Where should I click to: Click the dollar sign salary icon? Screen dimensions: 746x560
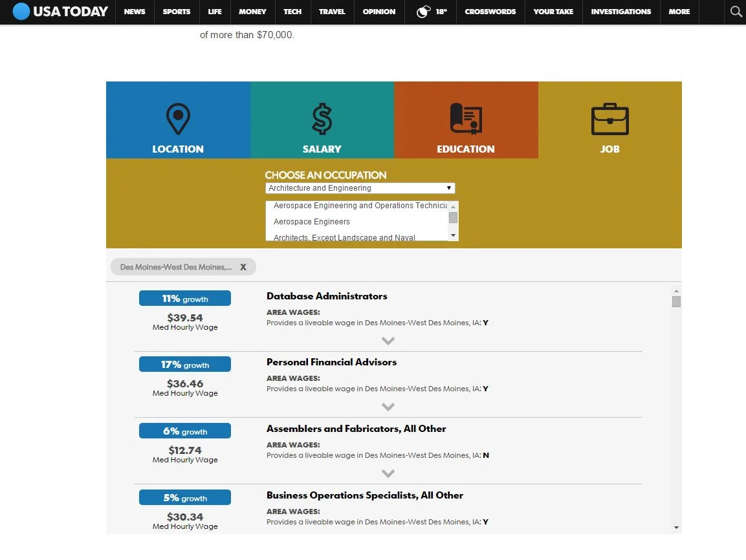pos(322,119)
